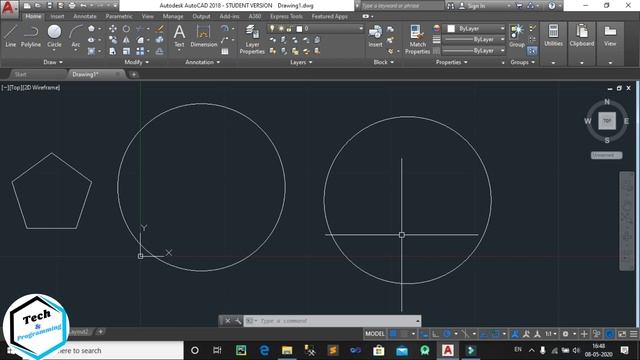Open the annotation scale 1:1 dropdown
This screenshot has width=640, height=360.
pyautogui.click(x=551, y=334)
